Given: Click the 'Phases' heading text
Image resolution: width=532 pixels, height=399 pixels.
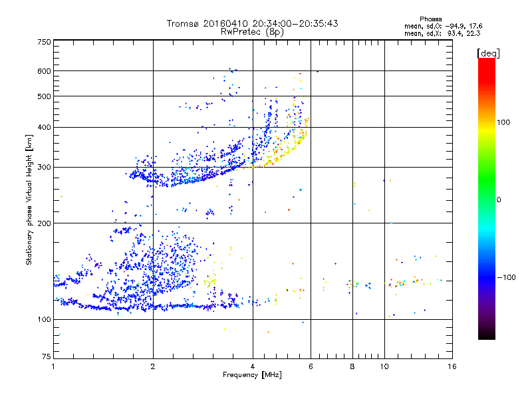Looking at the screenshot, I should [x=430, y=19].
